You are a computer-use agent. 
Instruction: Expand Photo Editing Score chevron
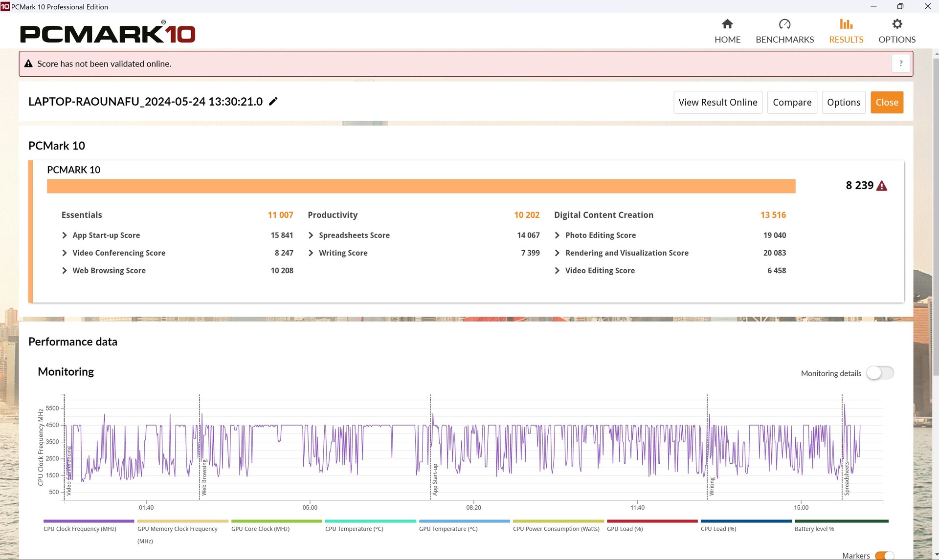coord(557,235)
